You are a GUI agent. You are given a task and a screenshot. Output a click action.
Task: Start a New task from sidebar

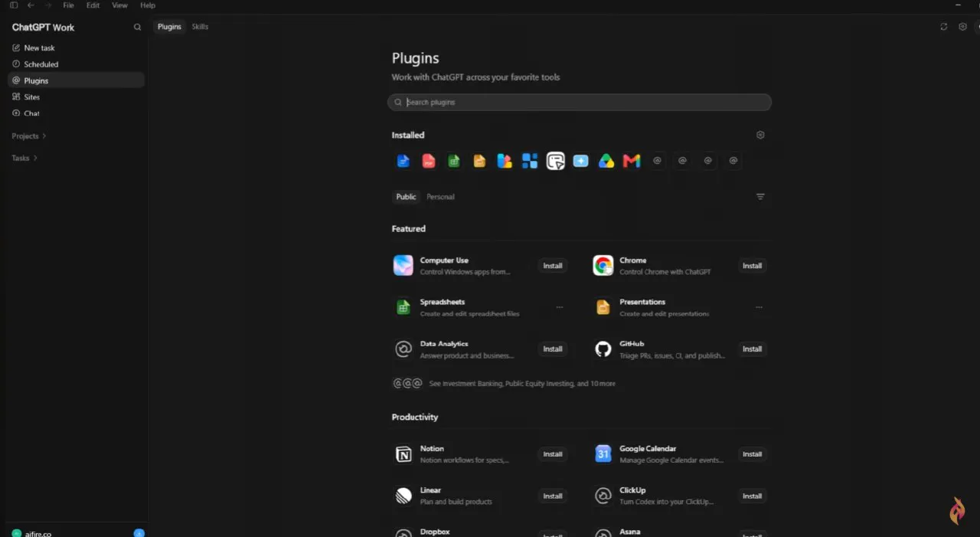pyautogui.click(x=76, y=47)
